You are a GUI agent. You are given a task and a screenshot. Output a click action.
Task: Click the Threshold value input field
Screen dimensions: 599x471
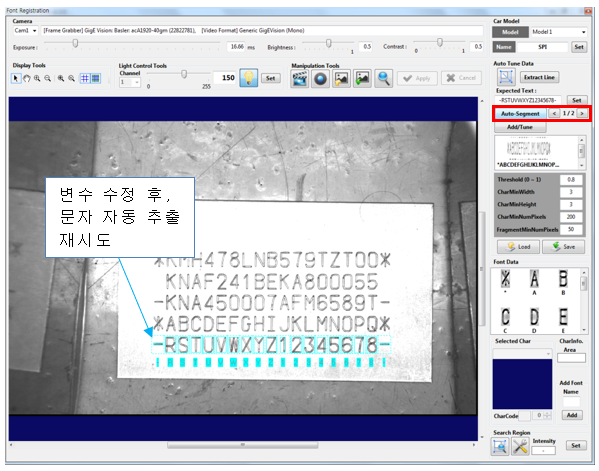571,180
